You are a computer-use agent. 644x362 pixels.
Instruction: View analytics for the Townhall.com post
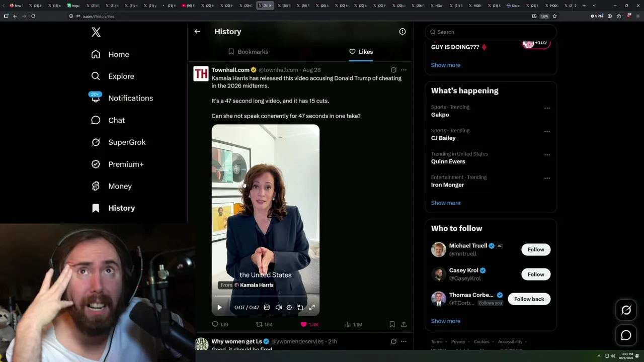354,324
